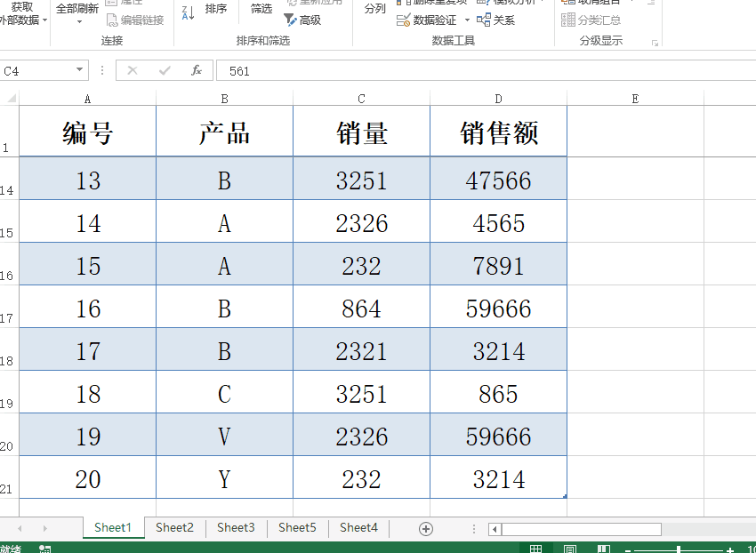Click the 分列 Text to Columns icon
The height and width of the screenshot is (553, 756).
tap(374, 8)
